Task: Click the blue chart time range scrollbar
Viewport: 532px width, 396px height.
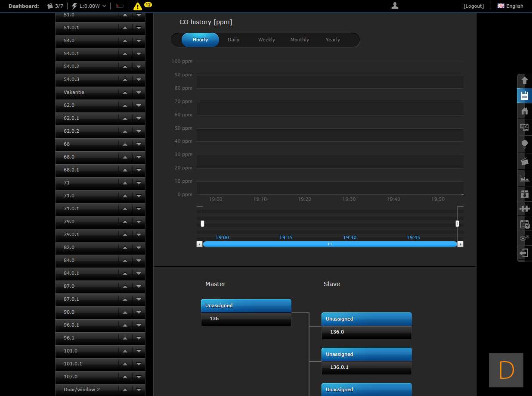Action: tap(330, 244)
